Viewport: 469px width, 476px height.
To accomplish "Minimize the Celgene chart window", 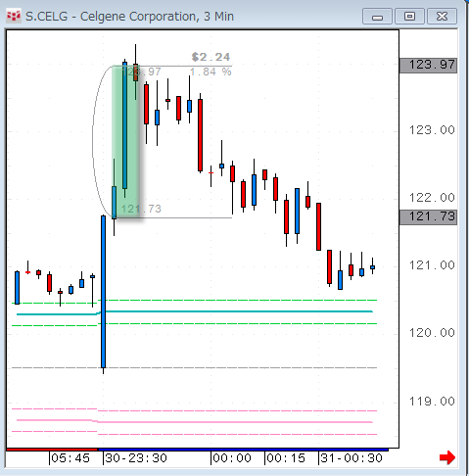I will coord(377,17).
